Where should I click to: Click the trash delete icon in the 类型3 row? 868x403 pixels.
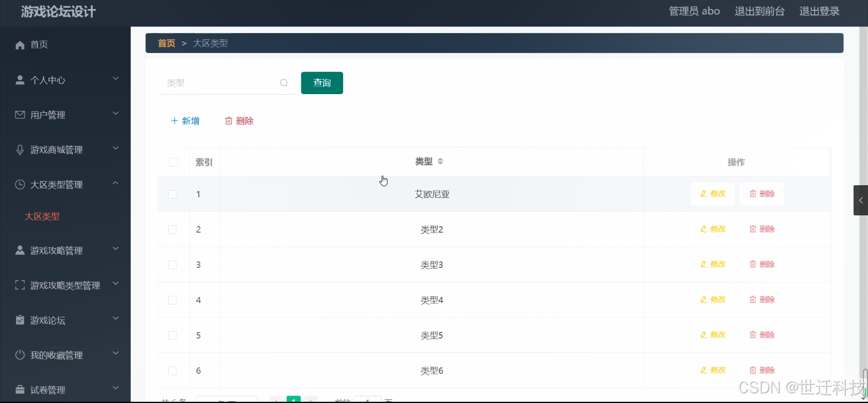(x=752, y=264)
